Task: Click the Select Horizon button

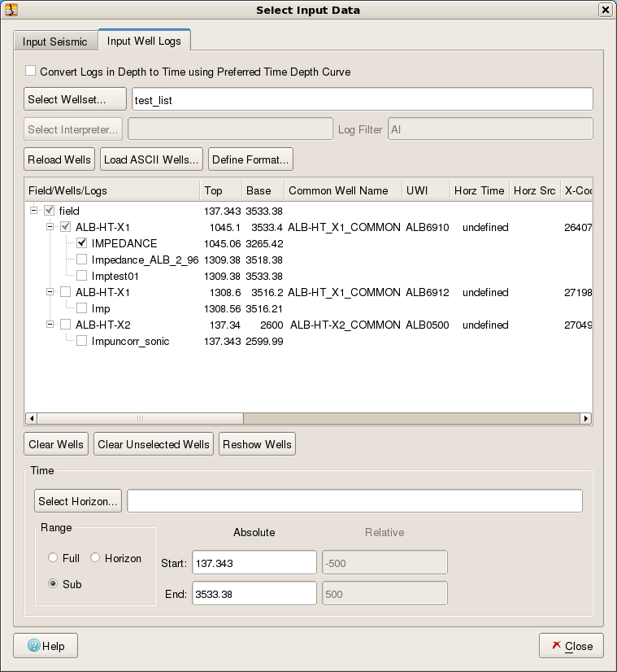Action: pos(78,501)
